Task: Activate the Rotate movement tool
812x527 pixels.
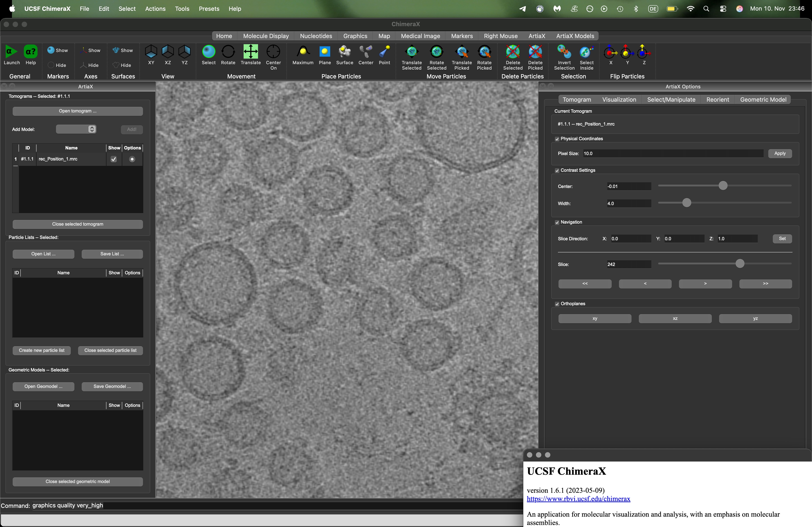Action: point(228,52)
